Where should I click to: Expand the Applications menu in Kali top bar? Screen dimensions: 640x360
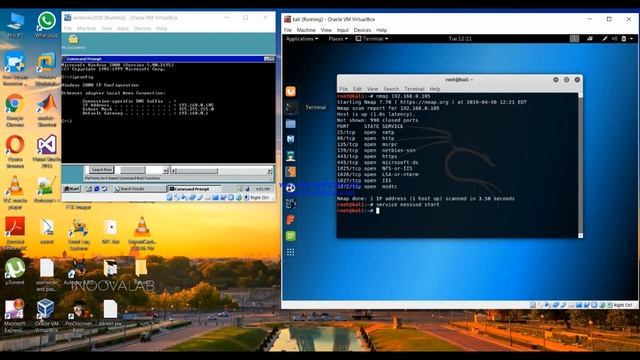click(x=302, y=39)
